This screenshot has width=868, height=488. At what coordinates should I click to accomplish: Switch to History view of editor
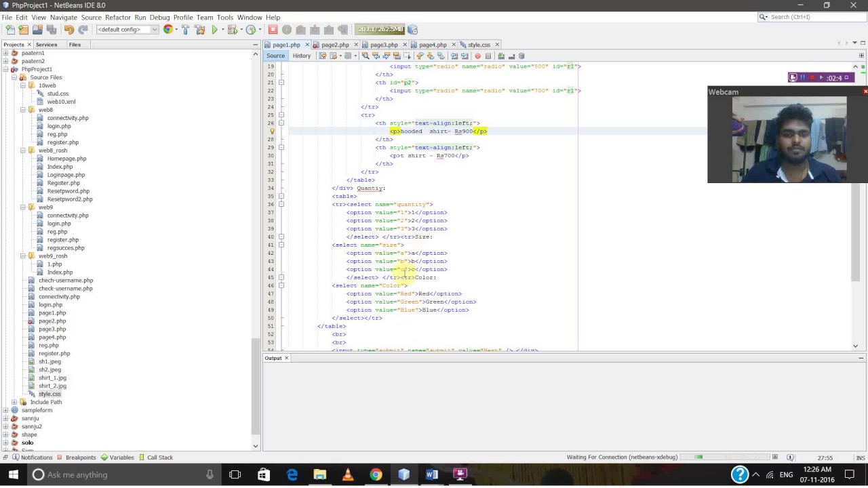pyautogui.click(x=301, y=56)
